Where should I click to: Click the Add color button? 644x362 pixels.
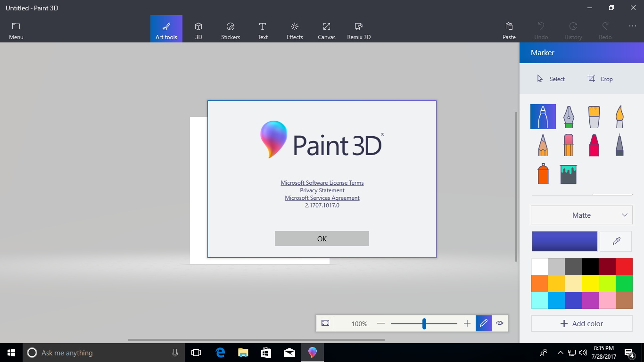pos(582,324)
